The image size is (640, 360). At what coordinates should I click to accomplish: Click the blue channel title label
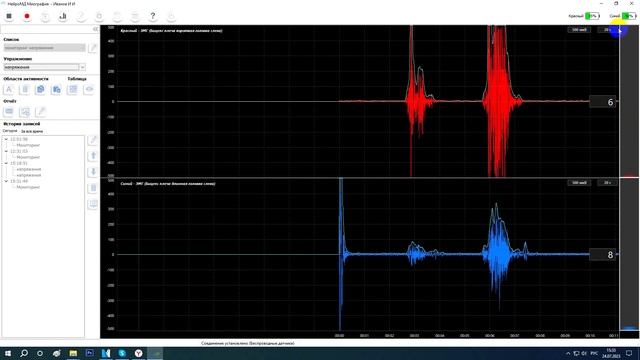pyautogui.click(x=168, y=184)
